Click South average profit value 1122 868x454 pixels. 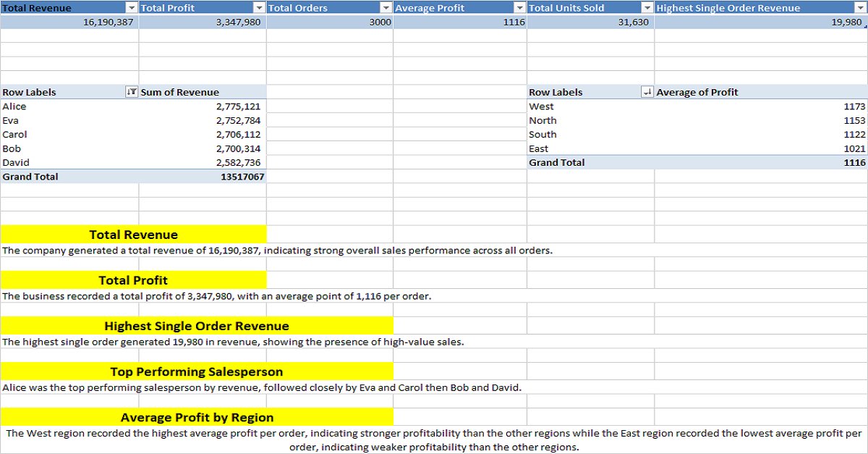click(761, 135)
